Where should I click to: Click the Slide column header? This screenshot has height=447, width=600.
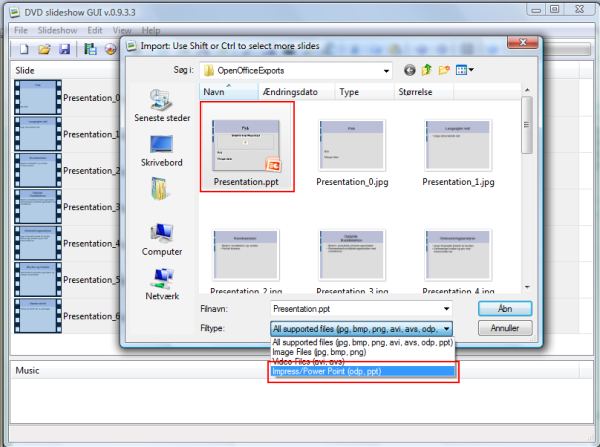point(66,70)
